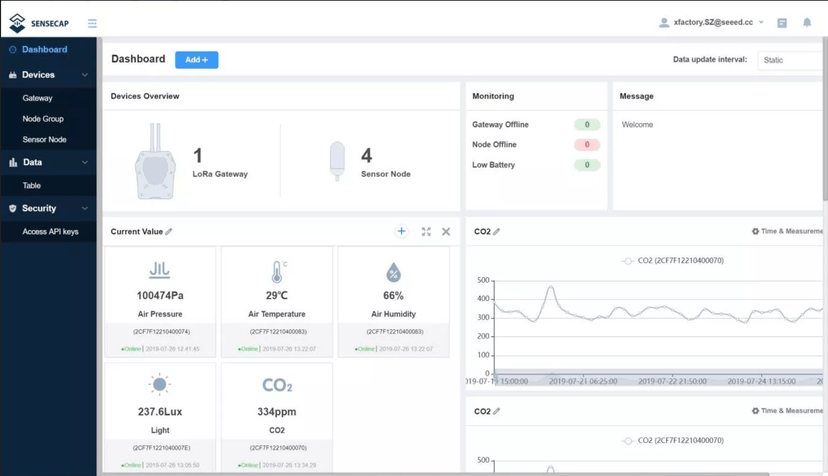Click the xfactory.SZ@seeed.cc account name
The width and height of the screenshot is (828, 476).
point(713,22)
